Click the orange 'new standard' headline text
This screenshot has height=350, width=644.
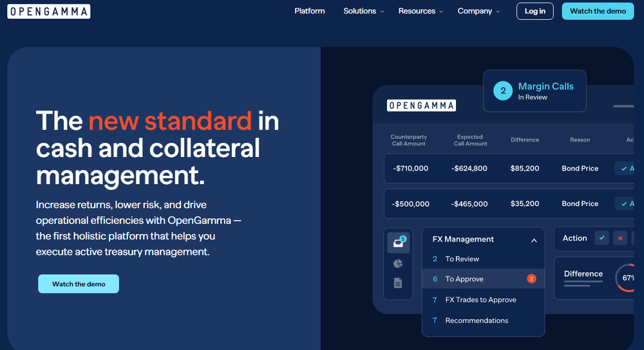170,120
